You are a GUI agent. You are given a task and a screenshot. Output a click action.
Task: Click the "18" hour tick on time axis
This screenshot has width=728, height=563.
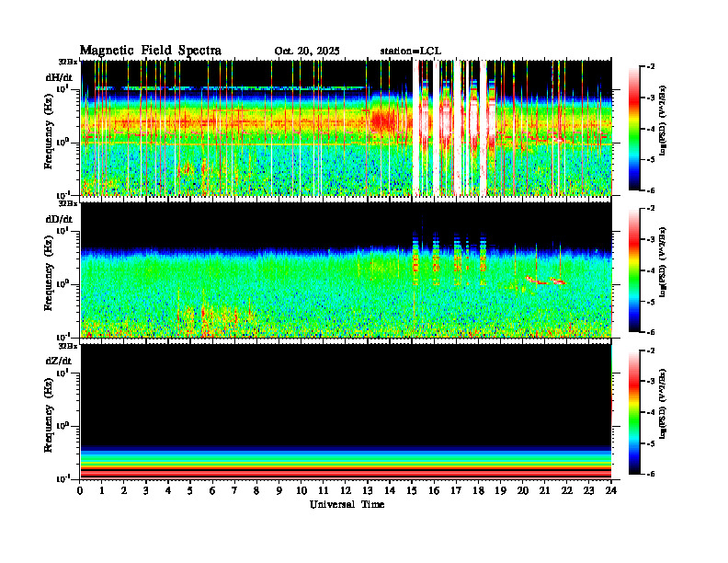click(478, 491)
